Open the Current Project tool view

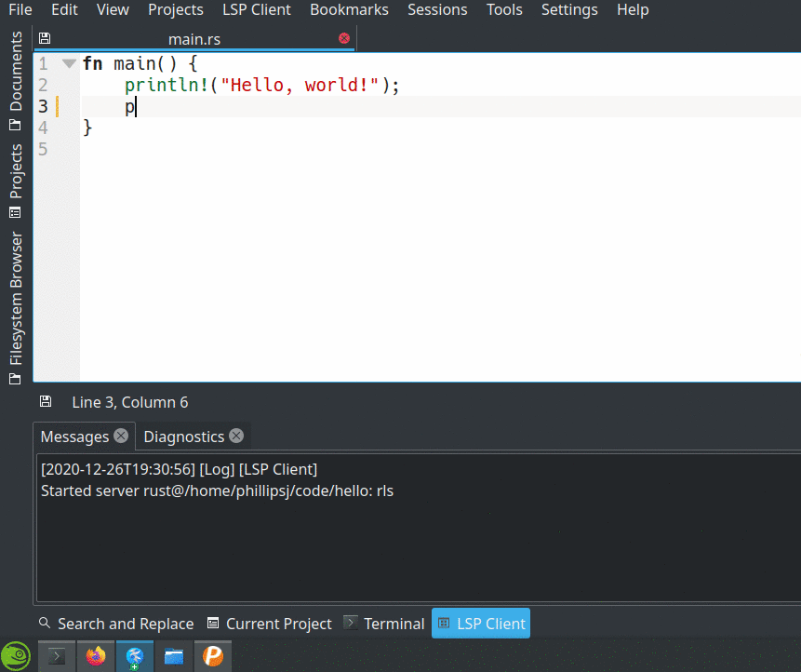pyautogui.click(x=269, y=624)
